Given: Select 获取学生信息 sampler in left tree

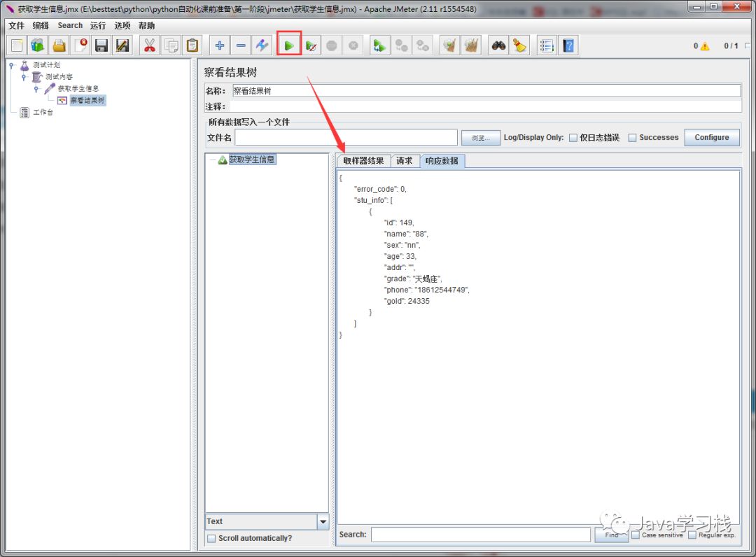Looking at the screenshot, I should click(x=78, y=89).
